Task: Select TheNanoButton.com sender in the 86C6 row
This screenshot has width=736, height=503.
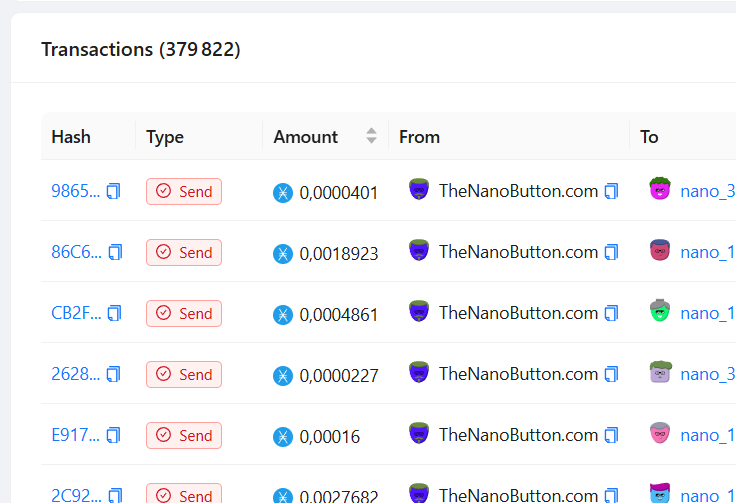Action: click(x=518, y=252)
